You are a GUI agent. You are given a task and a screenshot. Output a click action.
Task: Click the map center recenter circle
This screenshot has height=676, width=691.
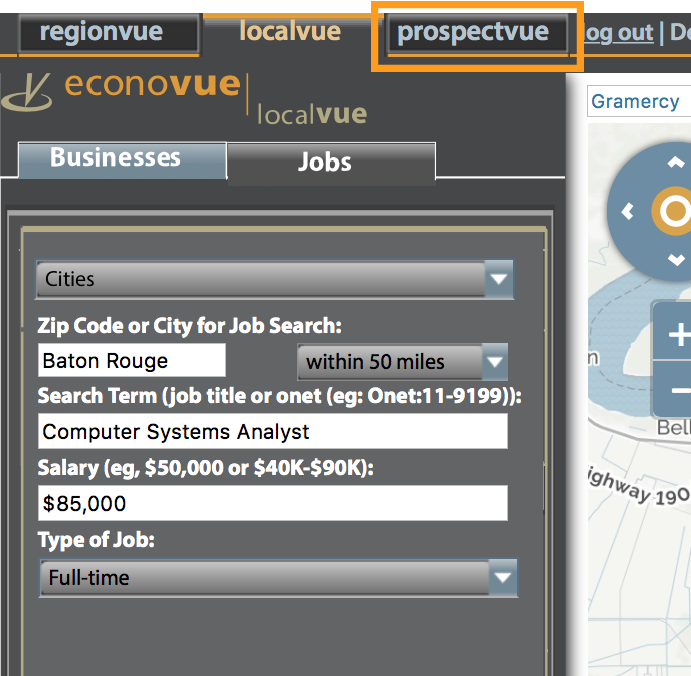click(x=673, y=211)
